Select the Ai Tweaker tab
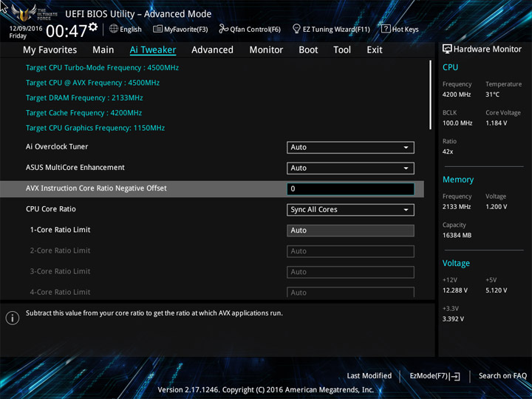532x399 pixels. (x=153, y=50)
